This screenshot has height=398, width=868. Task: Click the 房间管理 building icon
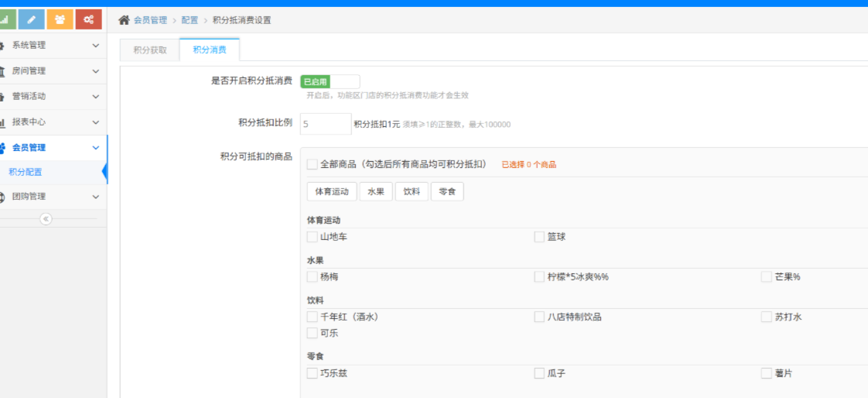pyautogui.click(x=2, y=71)
